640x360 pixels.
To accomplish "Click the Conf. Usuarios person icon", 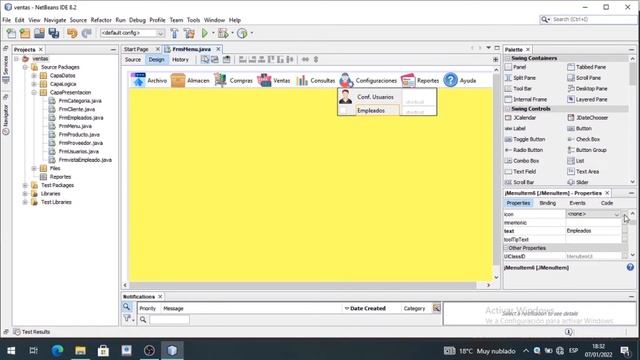I will (x=345, y=97).
